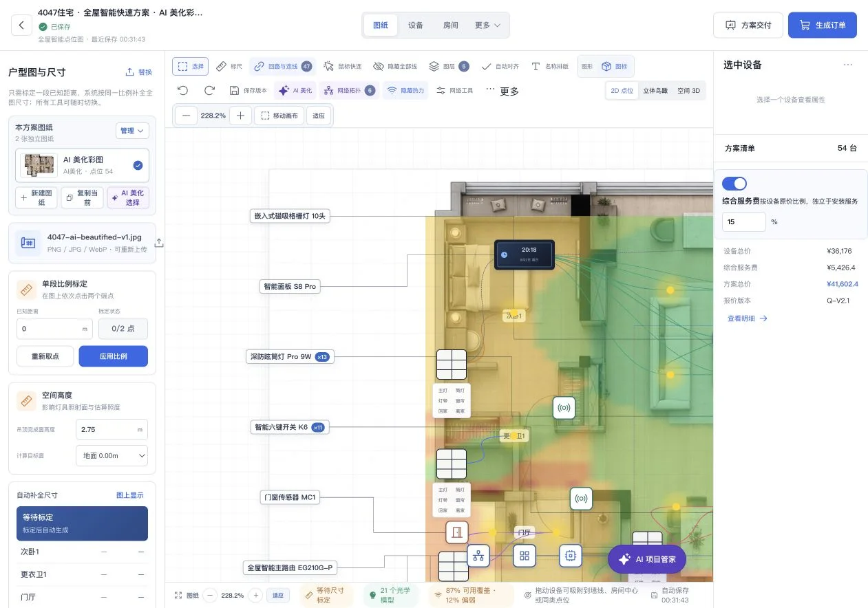Click the 替换 floor plan link
Viewport: 868px width, 608px height.
coord(139,72)
